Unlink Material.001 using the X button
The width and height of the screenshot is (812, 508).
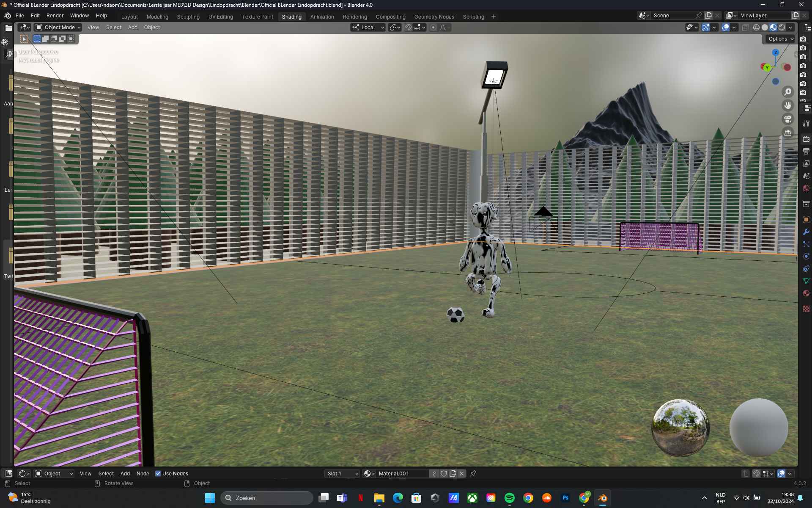461,474
